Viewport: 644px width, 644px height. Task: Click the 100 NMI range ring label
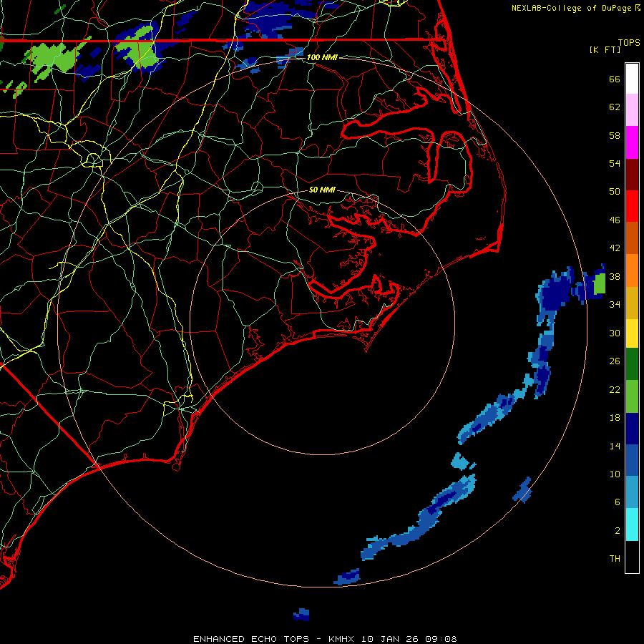coord(322,57)
